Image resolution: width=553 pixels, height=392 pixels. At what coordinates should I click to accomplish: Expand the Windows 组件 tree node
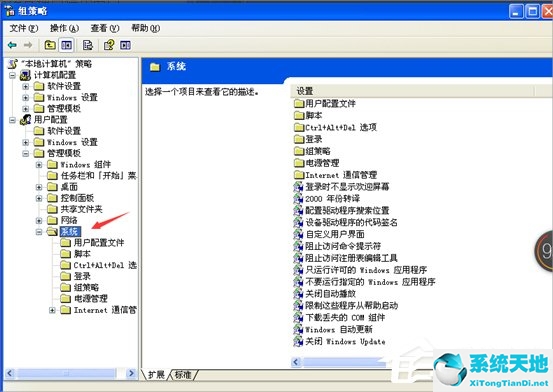click(x=39, y=165)
